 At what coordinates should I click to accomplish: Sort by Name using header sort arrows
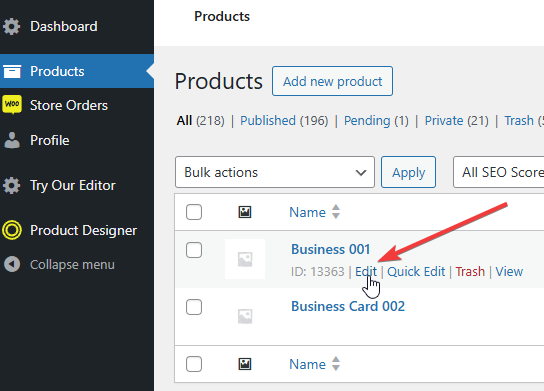point(335,212)
